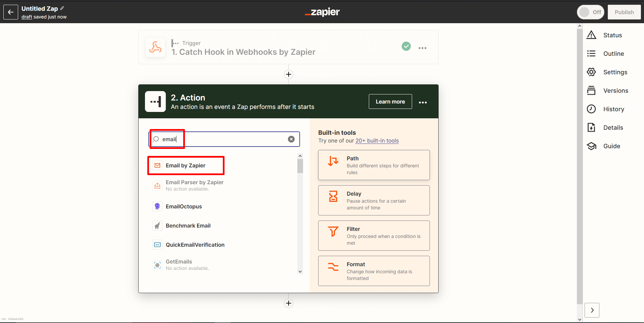This screenshot has width=644, height=323.
Task: Open Zap Settings from sidebar
Action: [614, 72]
